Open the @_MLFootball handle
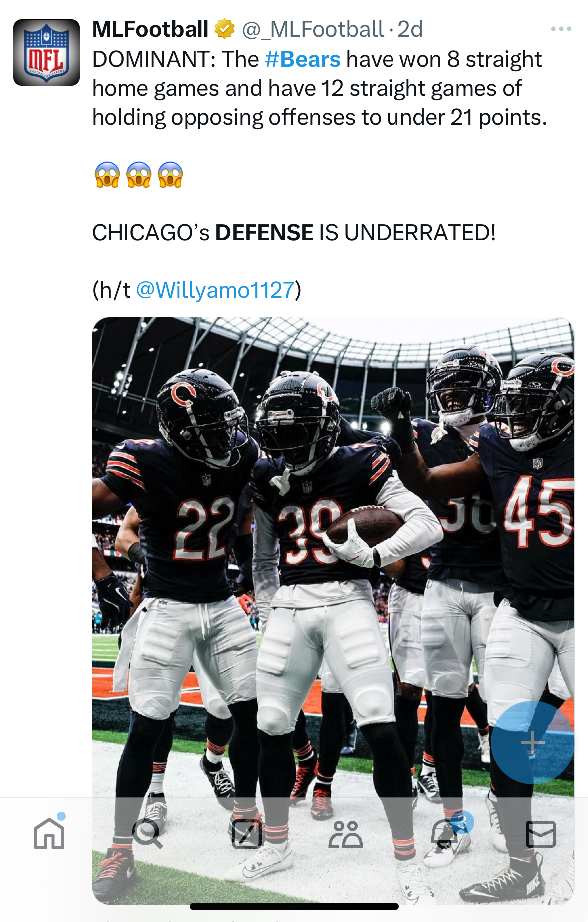This screenshot has height=922, width=588. coord(313,29)
